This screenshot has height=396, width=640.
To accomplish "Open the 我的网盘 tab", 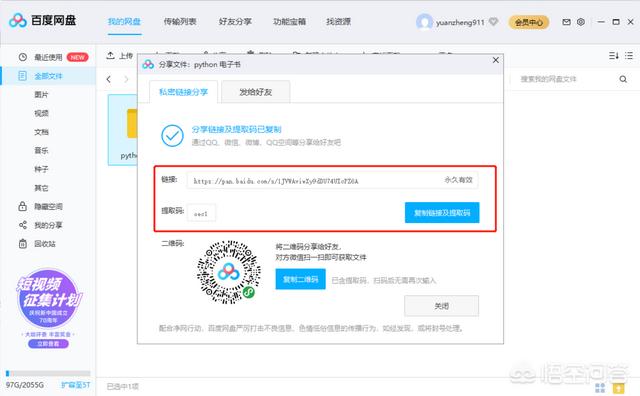I will tap(124, 22).
